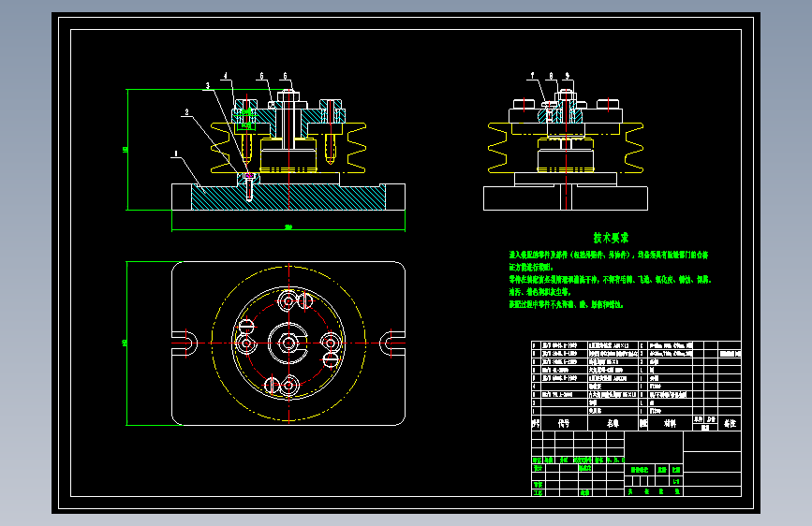
Task: Click the 备注 column header in parts list
Action: pyautogui.click(x=730, y=423)
